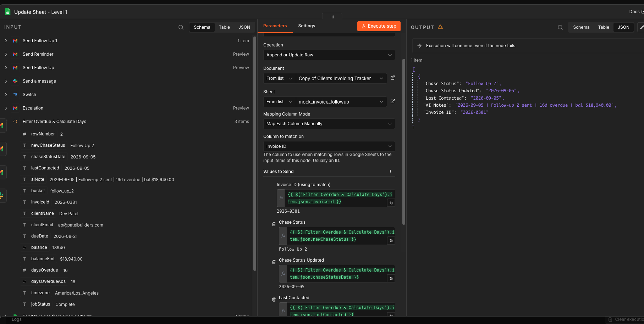Delete the Chase Status field

tap(274, 224)
